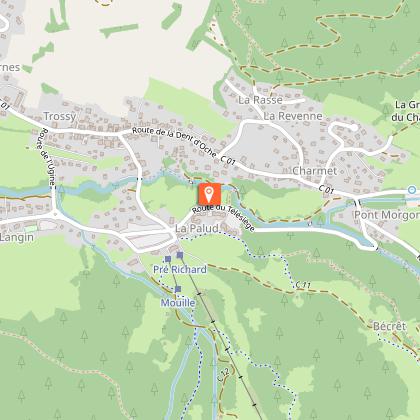Select Route du Télésiège road label
Viewport: 420px width, 420px height.
223,218
